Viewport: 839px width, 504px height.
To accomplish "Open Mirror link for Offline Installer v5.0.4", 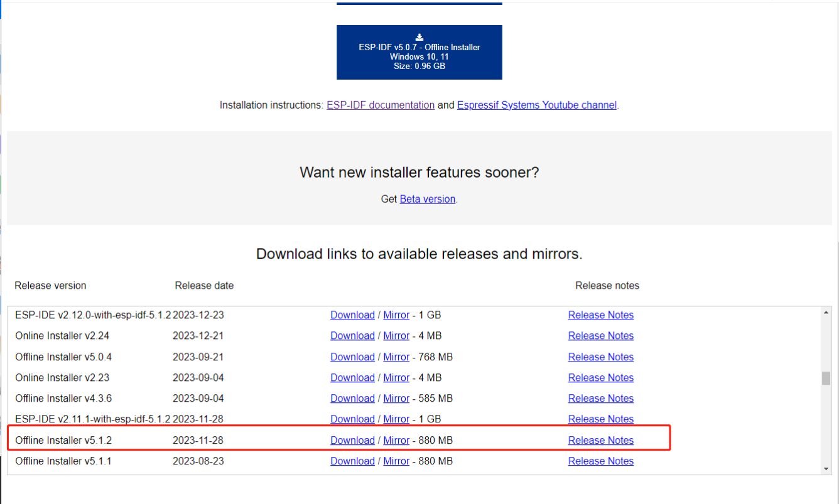I will click(396, 357).
